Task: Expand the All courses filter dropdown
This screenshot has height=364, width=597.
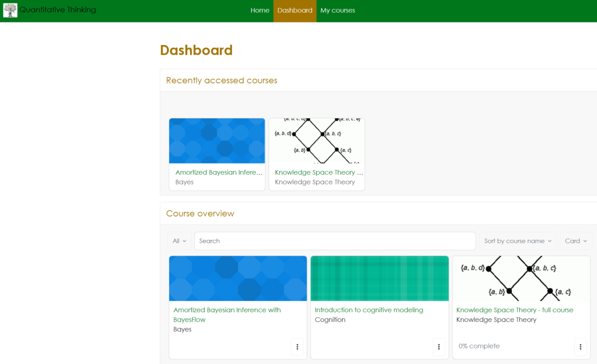Action: click(180, 241)
